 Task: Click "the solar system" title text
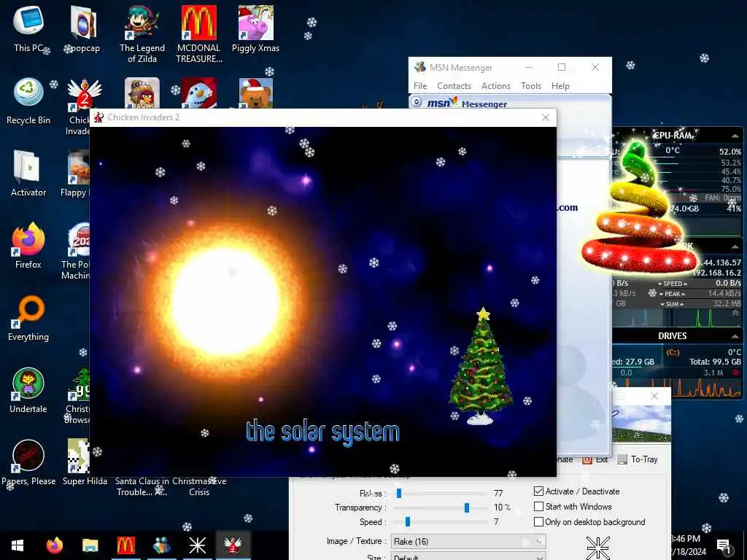pyautogui.click(x=322, y=432)
